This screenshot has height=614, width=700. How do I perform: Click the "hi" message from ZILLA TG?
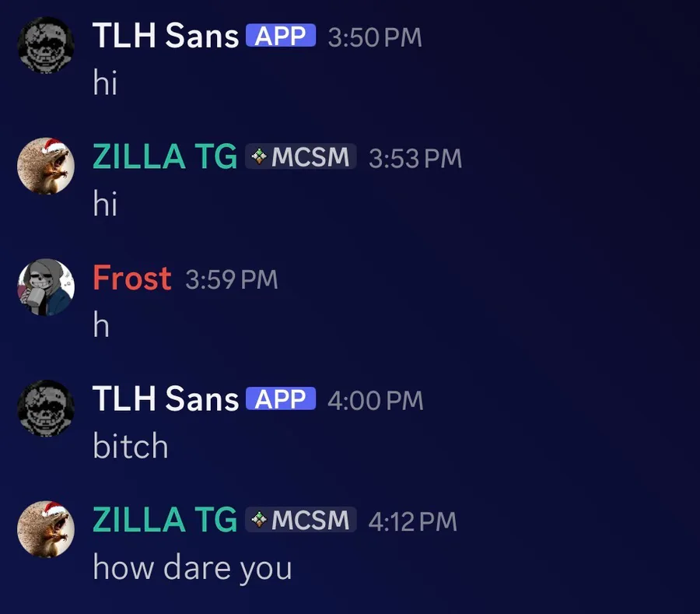coord(105,204)
